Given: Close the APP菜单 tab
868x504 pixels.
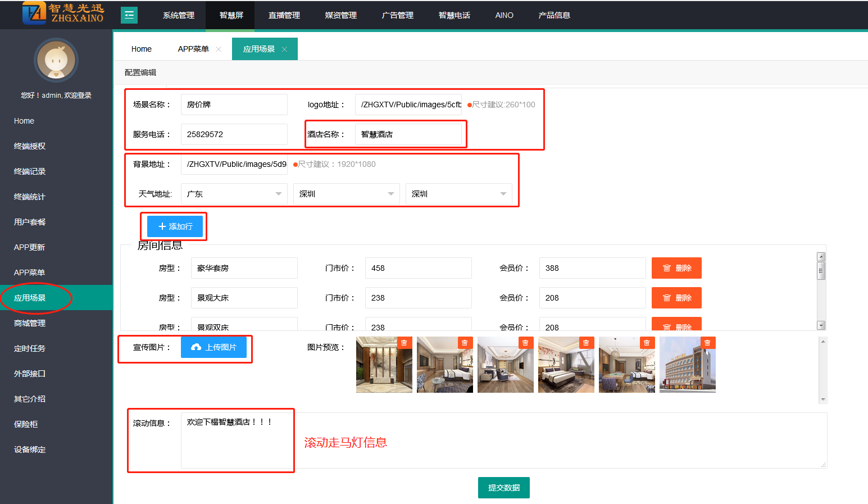Looking at the screenshot, I should (x=219, y=49).
